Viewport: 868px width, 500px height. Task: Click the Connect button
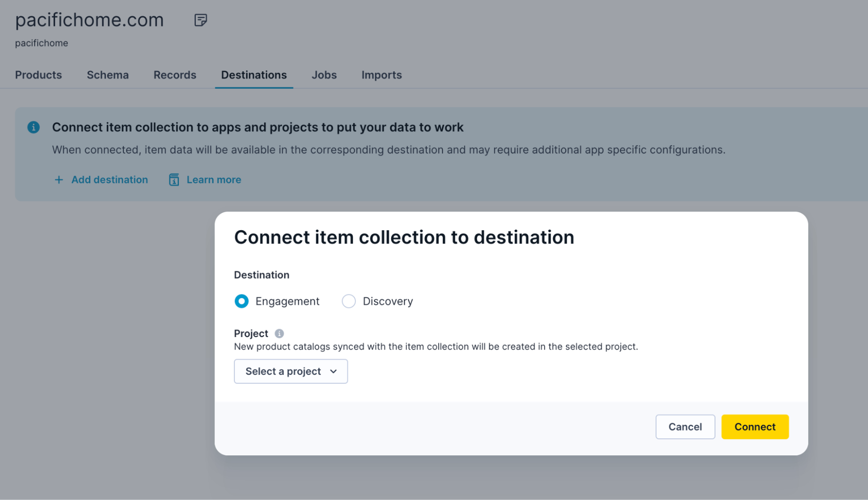[x=755, y=427]
